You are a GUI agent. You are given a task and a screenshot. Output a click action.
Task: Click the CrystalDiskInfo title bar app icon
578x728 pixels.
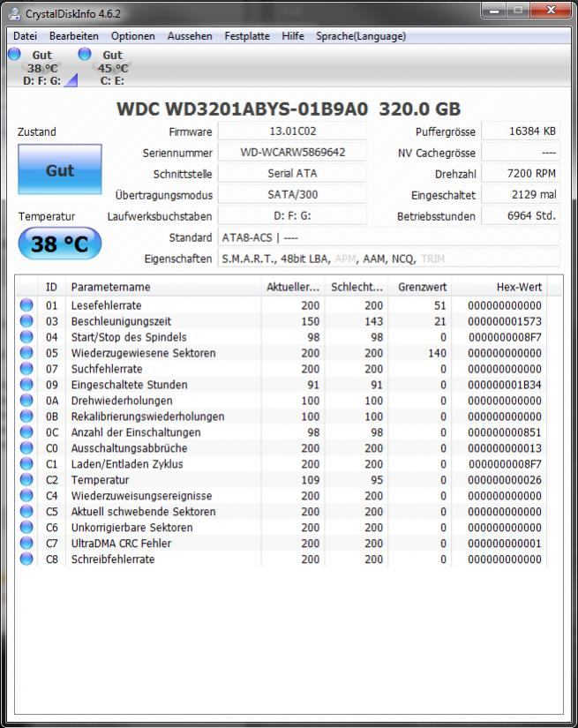(x=15, y=13)
